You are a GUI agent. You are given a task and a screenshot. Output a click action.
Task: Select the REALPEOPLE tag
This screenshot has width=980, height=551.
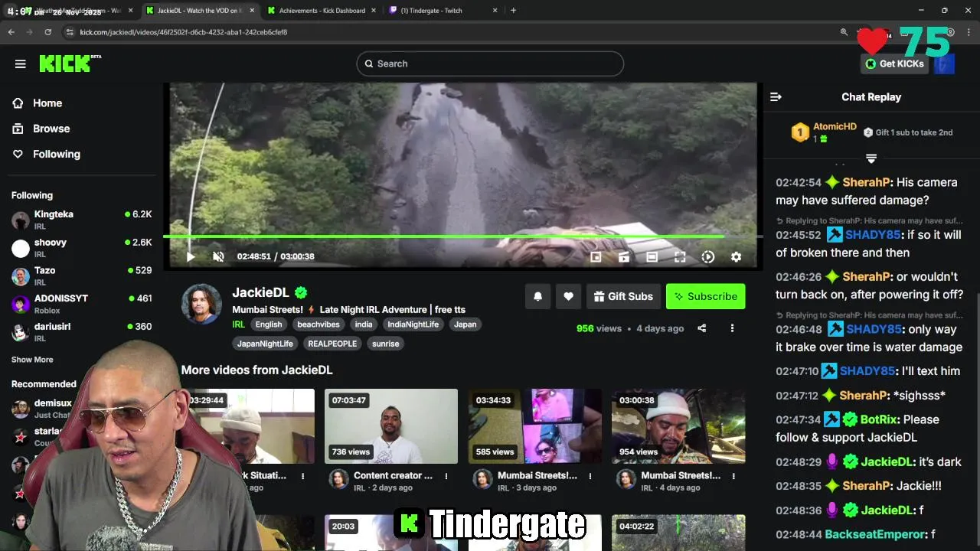(x=332, y=344)
